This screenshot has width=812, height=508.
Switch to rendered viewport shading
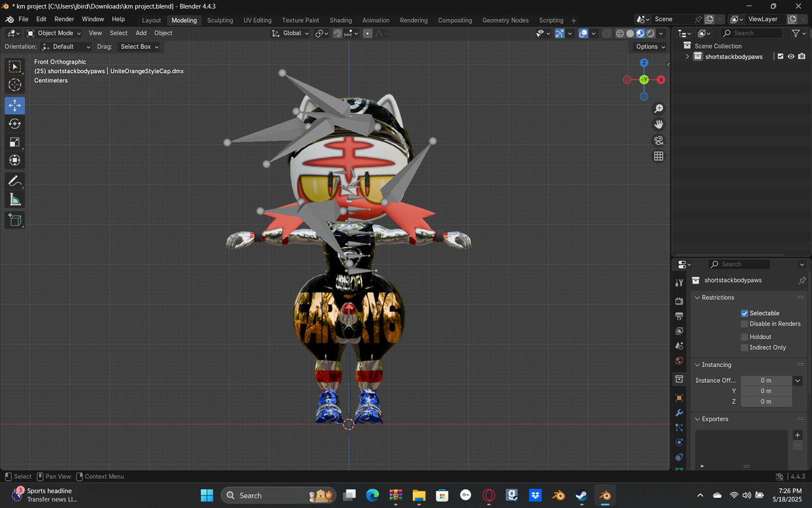pos(650,33)
